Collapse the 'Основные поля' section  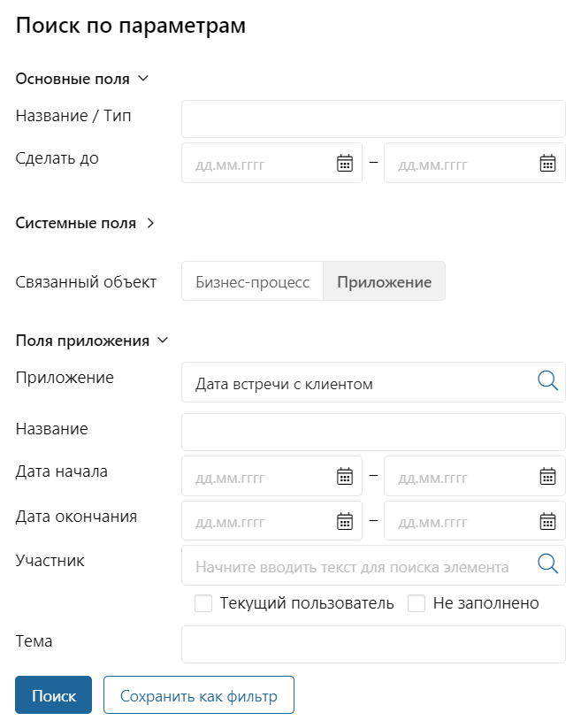(x=143, y=79)
